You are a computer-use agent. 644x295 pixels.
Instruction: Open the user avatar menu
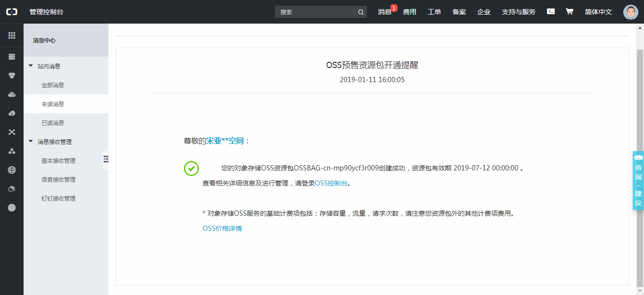coord(630,12)
